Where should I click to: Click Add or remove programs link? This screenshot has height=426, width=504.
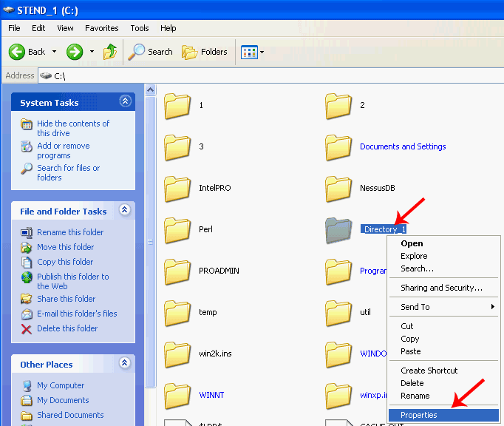pos(64,151)
